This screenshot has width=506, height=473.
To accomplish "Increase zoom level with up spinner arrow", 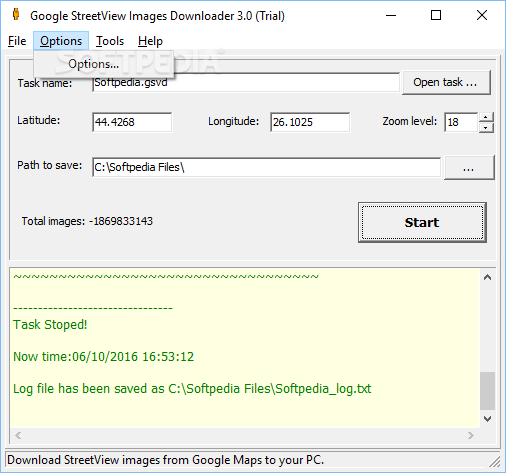I will coord(486,117).
